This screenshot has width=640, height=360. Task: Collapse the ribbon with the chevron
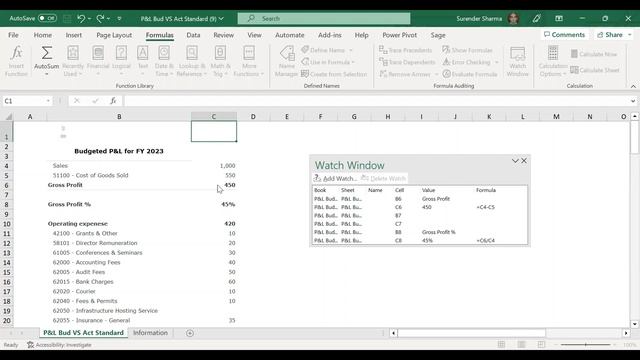pos(633,86)
